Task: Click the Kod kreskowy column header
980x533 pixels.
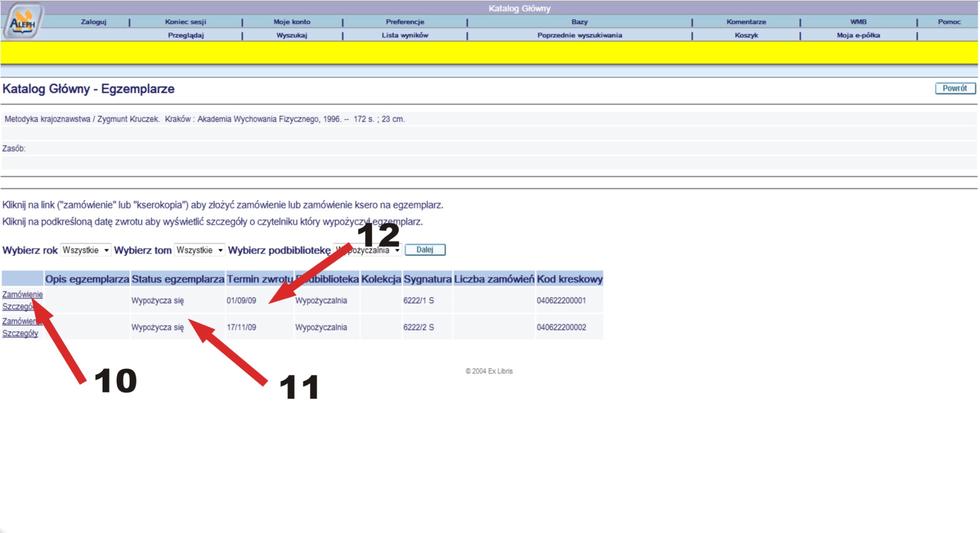Action: click(569, 278)
